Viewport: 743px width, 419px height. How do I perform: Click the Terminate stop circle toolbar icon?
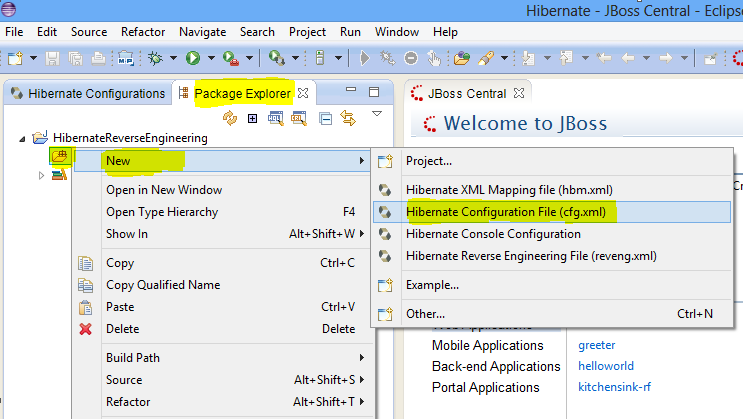point(411,58)
